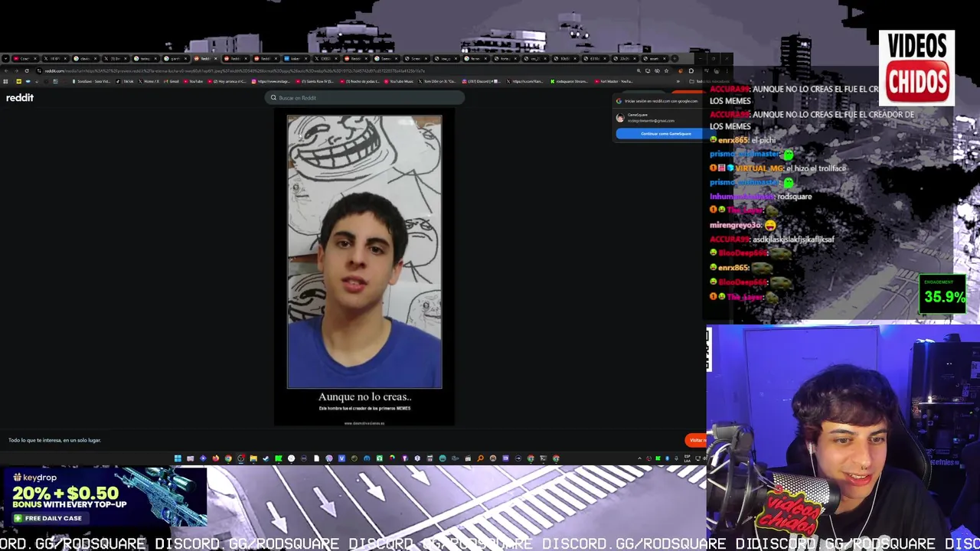Open the orange extension icon in toolbar

click(681, 70)
